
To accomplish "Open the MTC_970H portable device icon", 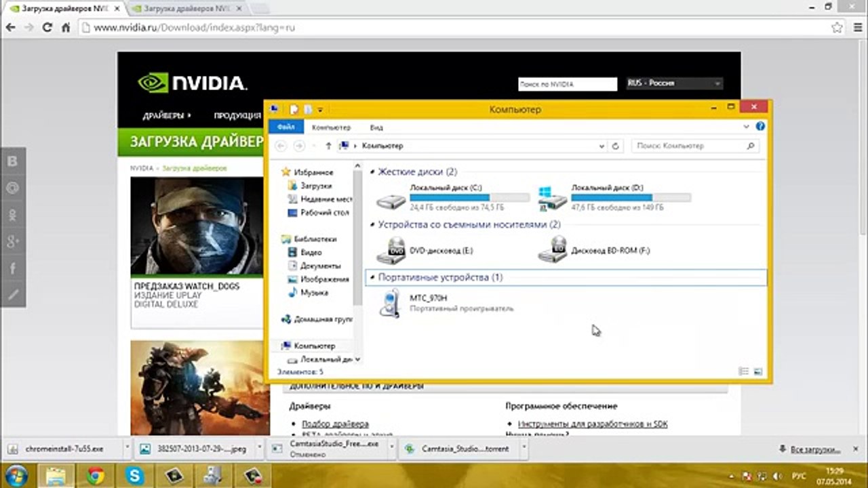I will [x=390, y=303].
